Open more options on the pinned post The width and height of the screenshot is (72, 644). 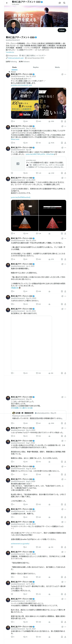pos(65,74)
